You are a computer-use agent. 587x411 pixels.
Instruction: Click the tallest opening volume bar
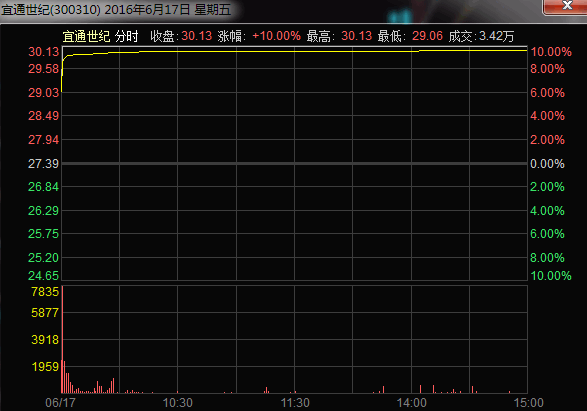[x=62, y=339]
